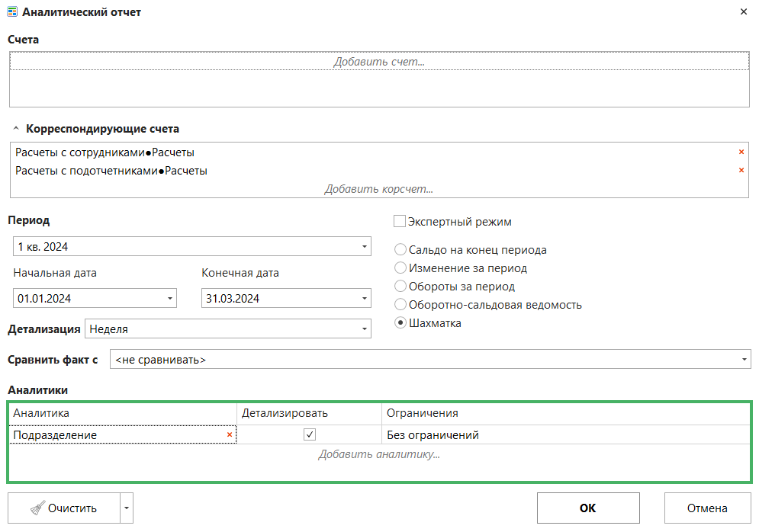Uncheck 'Детализировать' for Подразделение
The image size is (759, 532).
(310, 435)
